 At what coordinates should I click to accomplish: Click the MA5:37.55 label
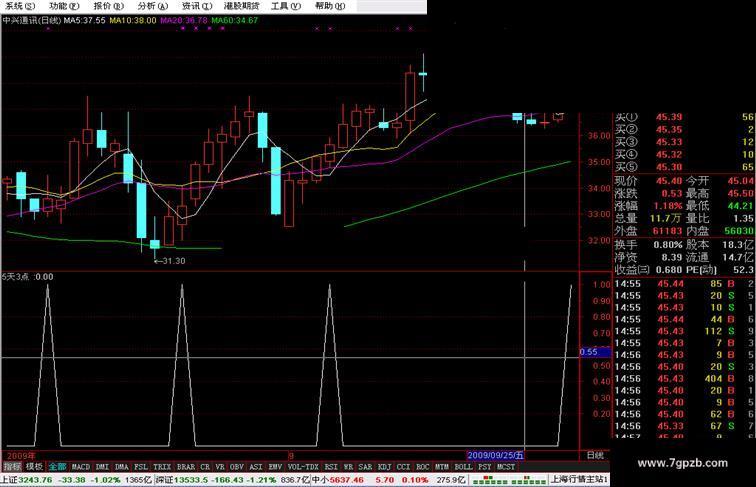pyautogui.click(x=84, y=20)
